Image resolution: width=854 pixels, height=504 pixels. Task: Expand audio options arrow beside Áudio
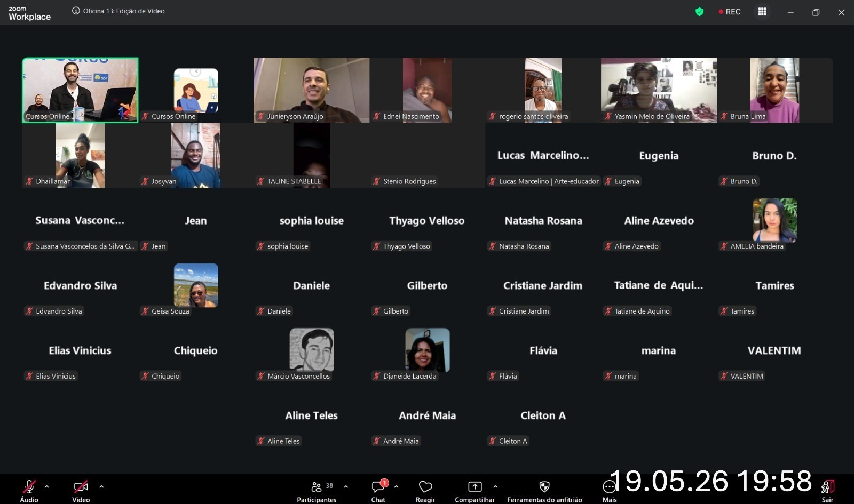pos(47,486)
